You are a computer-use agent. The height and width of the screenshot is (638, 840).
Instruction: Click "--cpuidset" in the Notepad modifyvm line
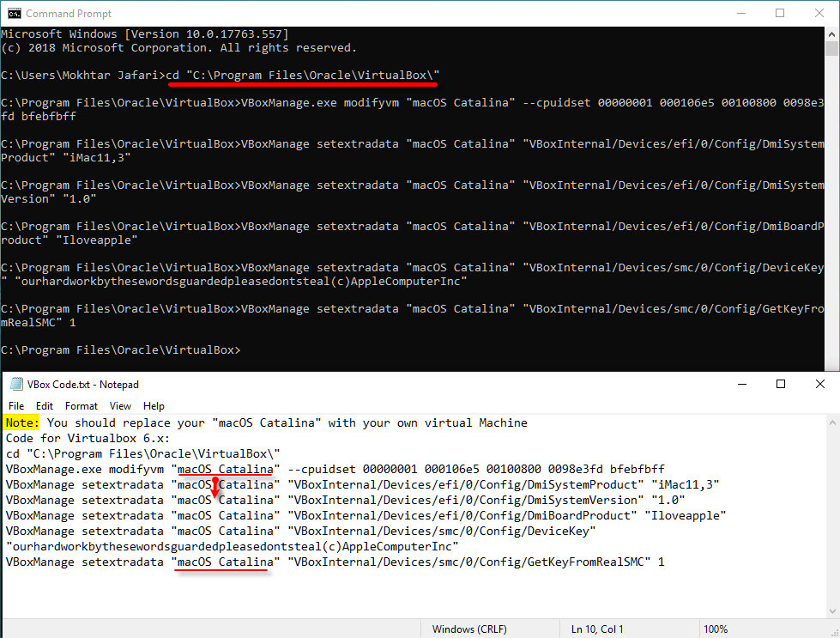coord(322,469)
